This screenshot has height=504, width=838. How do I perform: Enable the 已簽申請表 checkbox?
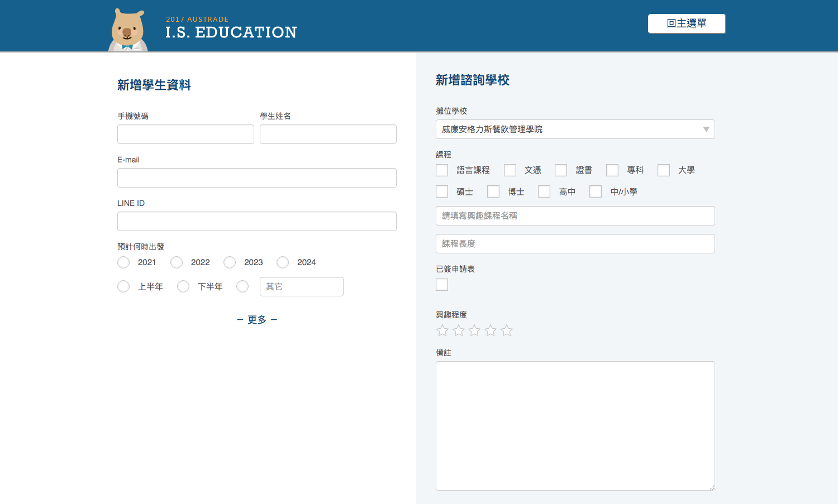pos(442,285)
